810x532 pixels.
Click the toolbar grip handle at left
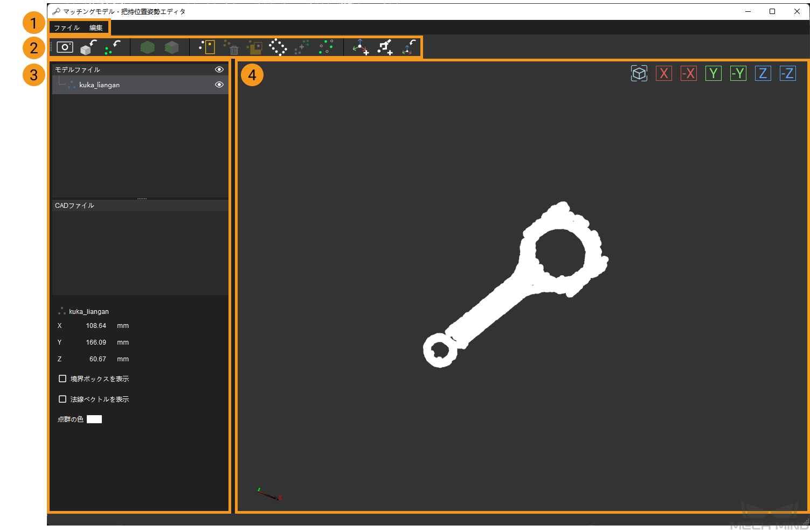coord(51,47)
